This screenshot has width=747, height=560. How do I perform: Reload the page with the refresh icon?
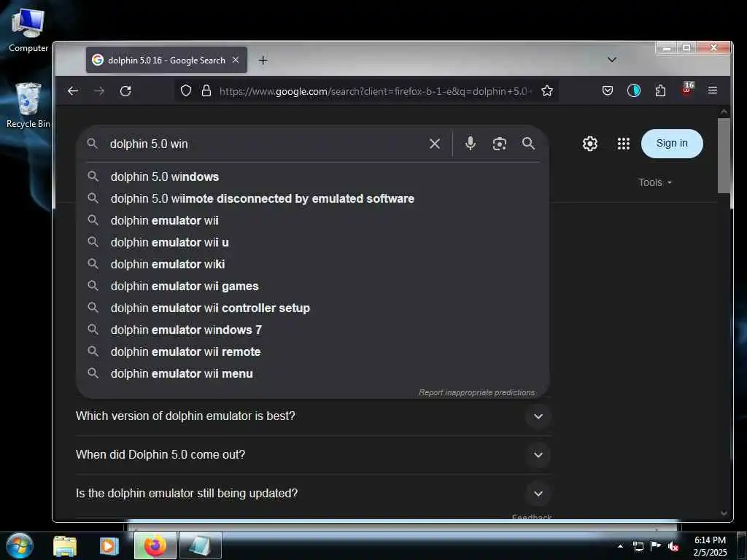[x=125, y=91]
